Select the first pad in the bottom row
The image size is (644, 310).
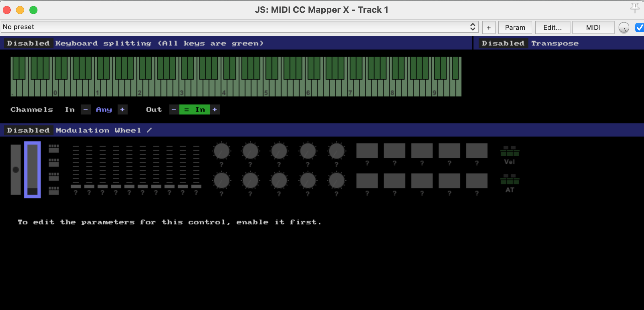pos(367,181)
